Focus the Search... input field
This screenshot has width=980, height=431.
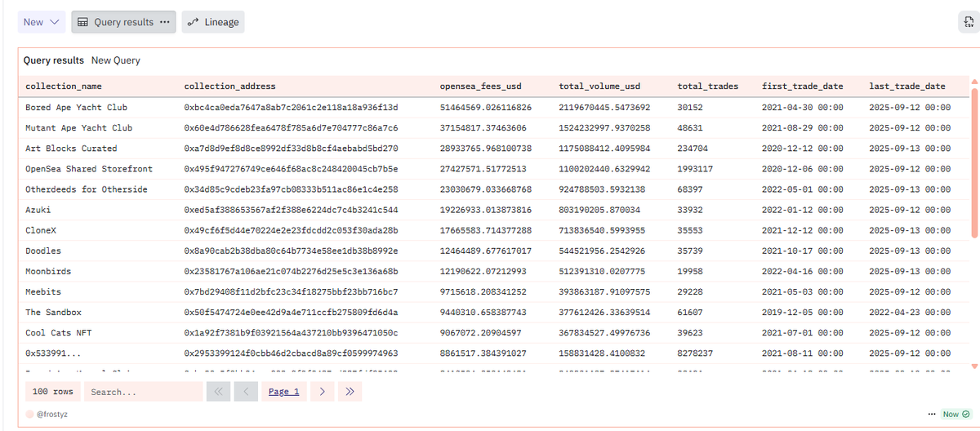[143, 392]
